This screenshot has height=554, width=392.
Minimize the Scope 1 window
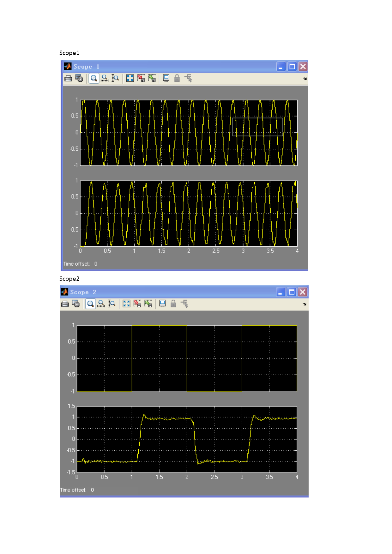(x=281, y=67)
